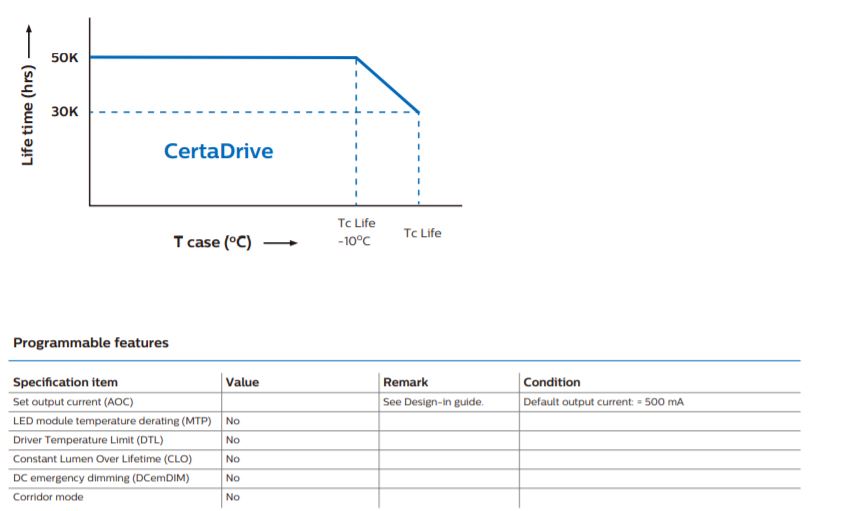842x511 pixels.
Task: Select the 50K axis label
Action: pyautogui.click(x=64, y=57)
